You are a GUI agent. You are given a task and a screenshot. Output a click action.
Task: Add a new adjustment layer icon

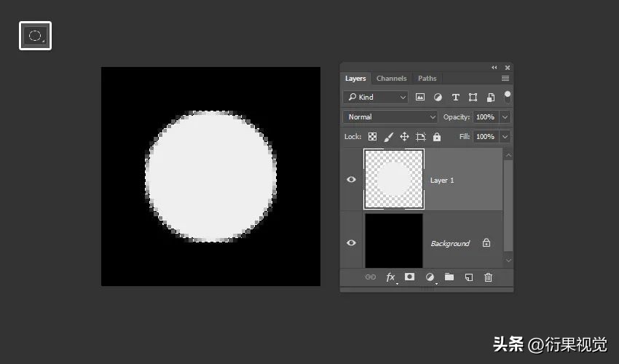[x=430, y=277]
